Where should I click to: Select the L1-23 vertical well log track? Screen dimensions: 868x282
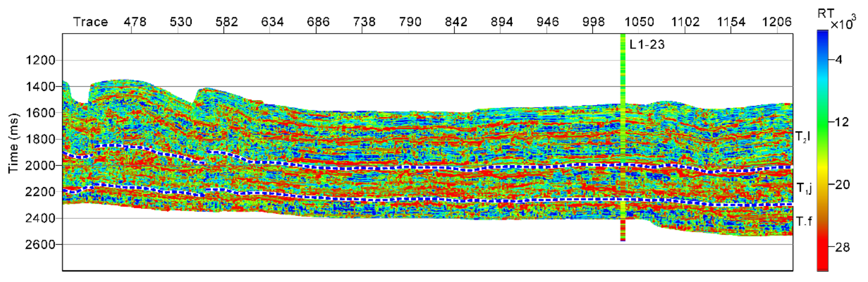tap(623, 135)
